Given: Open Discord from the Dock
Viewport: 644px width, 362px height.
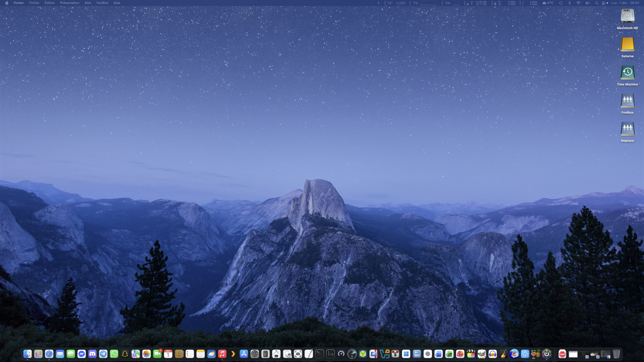Looking at the screenshot, I should point(92,354).
